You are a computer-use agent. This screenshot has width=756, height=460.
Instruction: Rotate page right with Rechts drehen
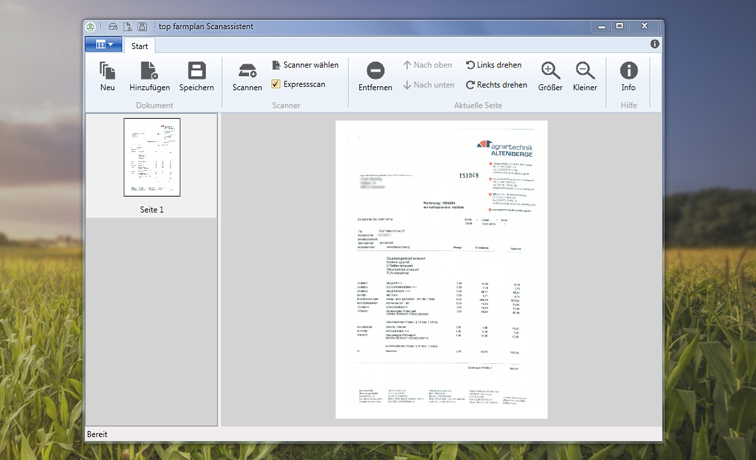click(495, 85)
